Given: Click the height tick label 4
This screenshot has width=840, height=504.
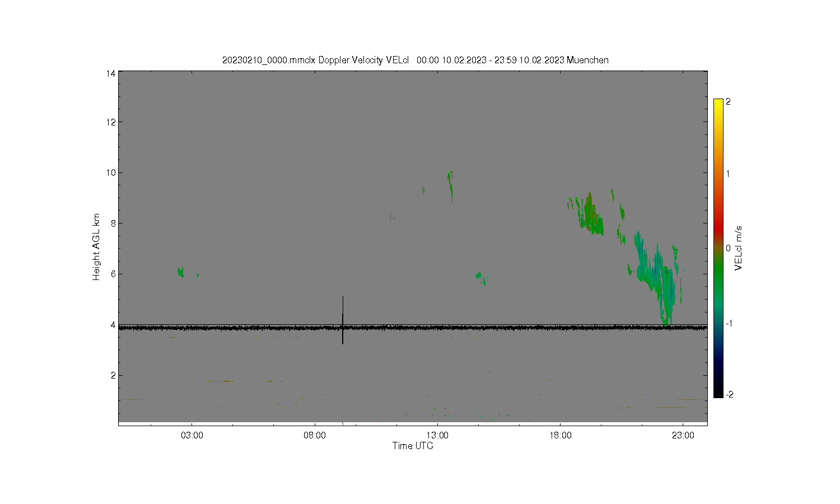Looking at the screenshot, I should [113, 325].
